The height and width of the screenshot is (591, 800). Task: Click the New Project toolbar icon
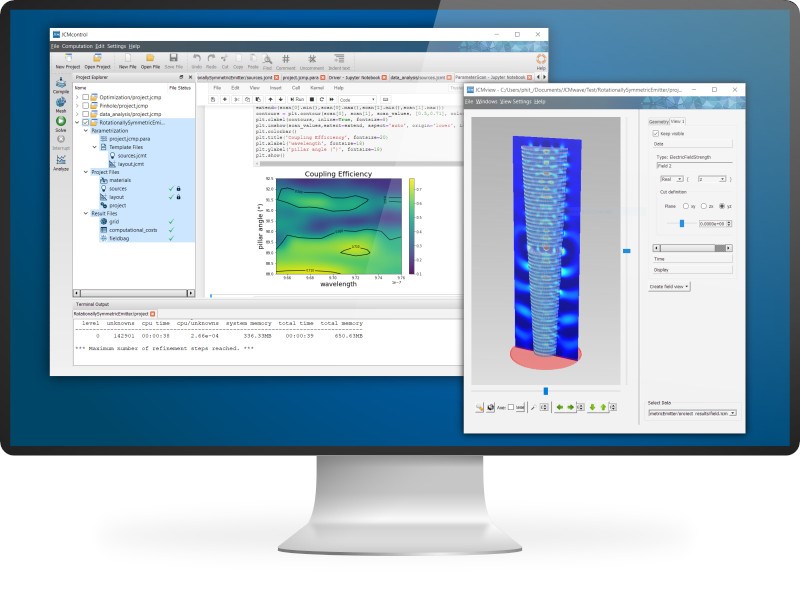68,60
